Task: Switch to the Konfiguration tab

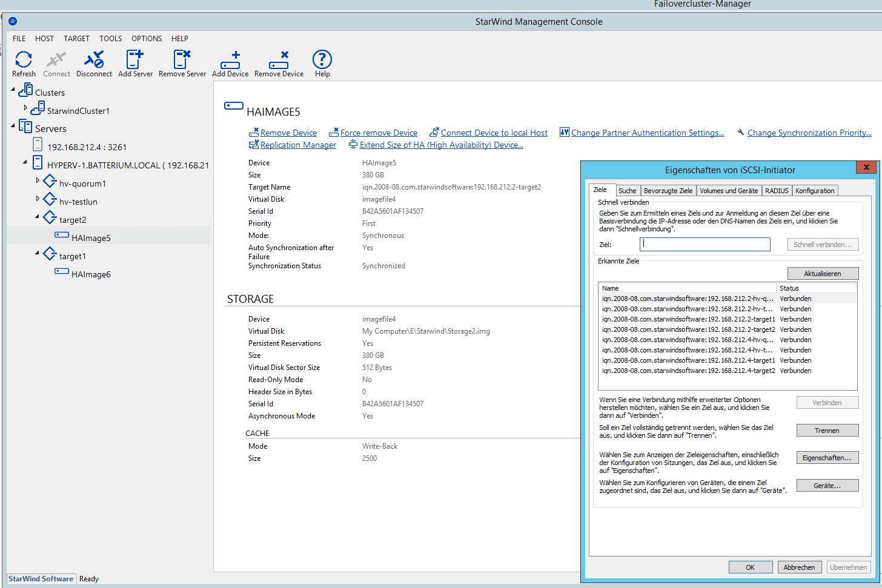Action: pyautogui.click(x=815, y=191)
